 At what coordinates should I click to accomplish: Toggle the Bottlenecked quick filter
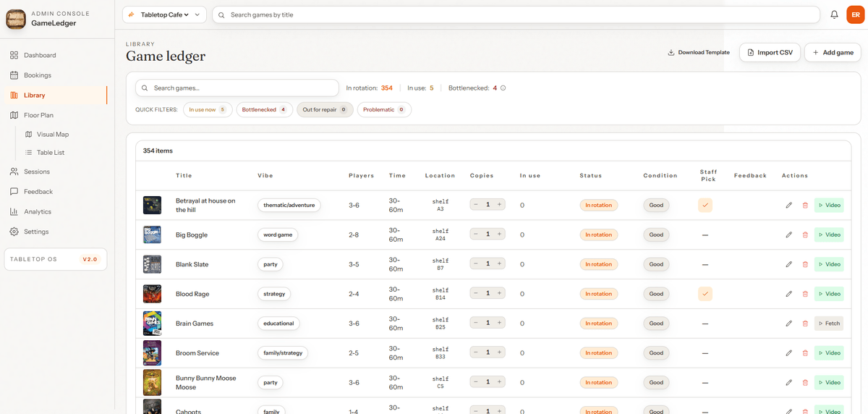pyautogui.click(x=264, y=110)
